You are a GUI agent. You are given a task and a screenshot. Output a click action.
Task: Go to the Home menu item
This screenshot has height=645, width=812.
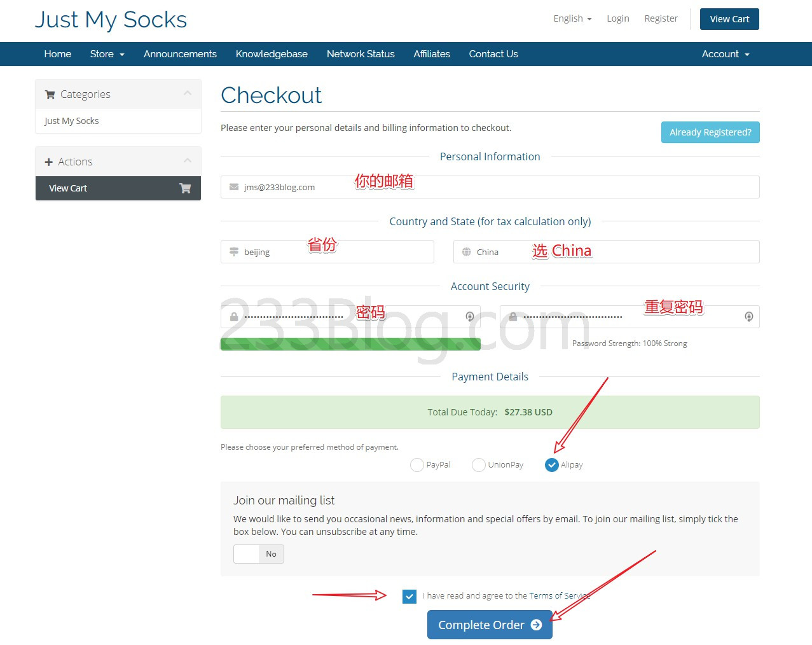click(58, 54)
